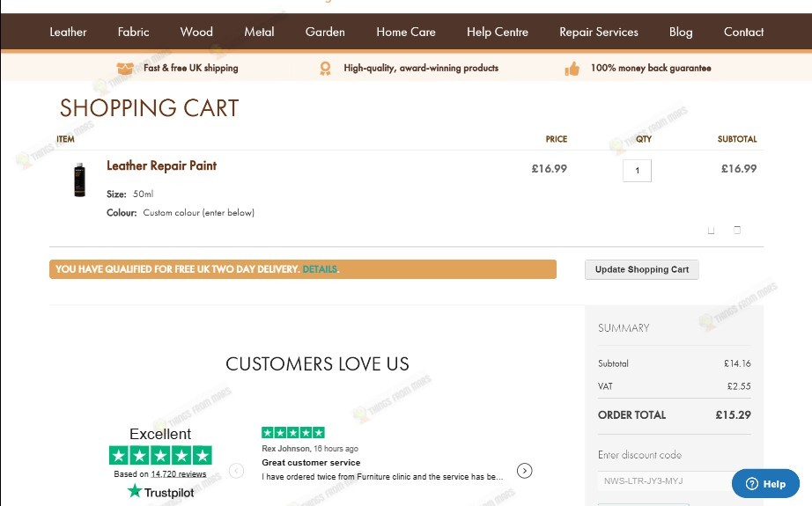This screenshot has height=506, width=812.
Task: Show previous Trustpilot review
Action: coord(236,471)
